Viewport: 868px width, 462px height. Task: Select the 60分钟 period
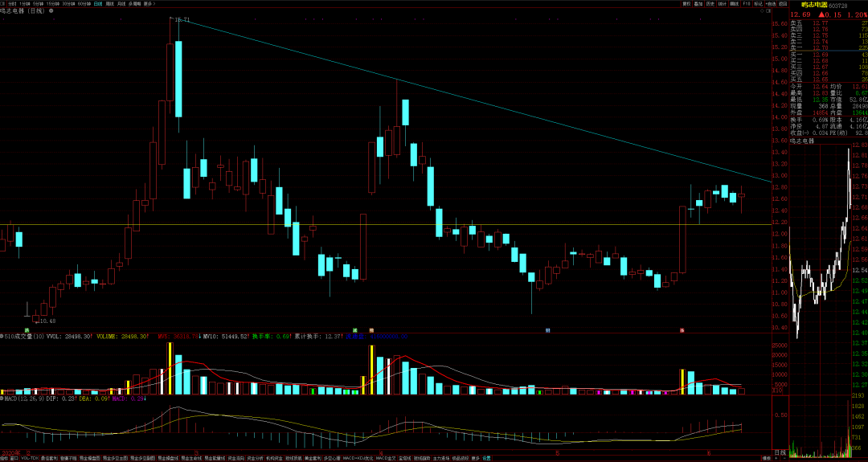[84, 3]
